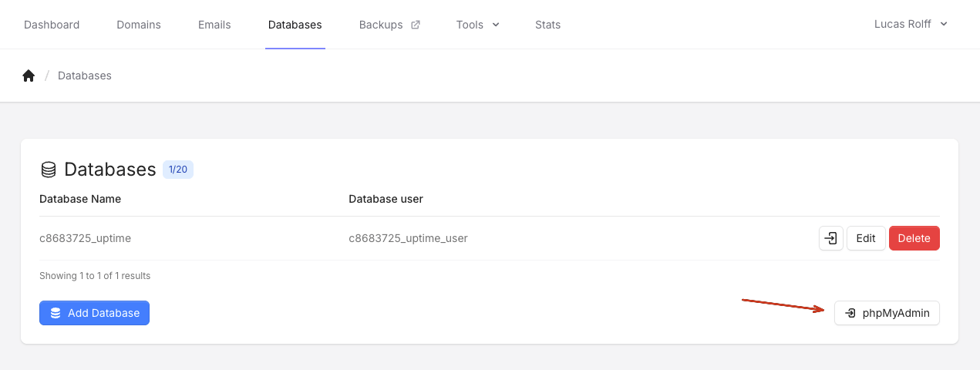Edit the c8683725_uptime database
This screenshot has height=370, width=980.
tap(866, 238)
